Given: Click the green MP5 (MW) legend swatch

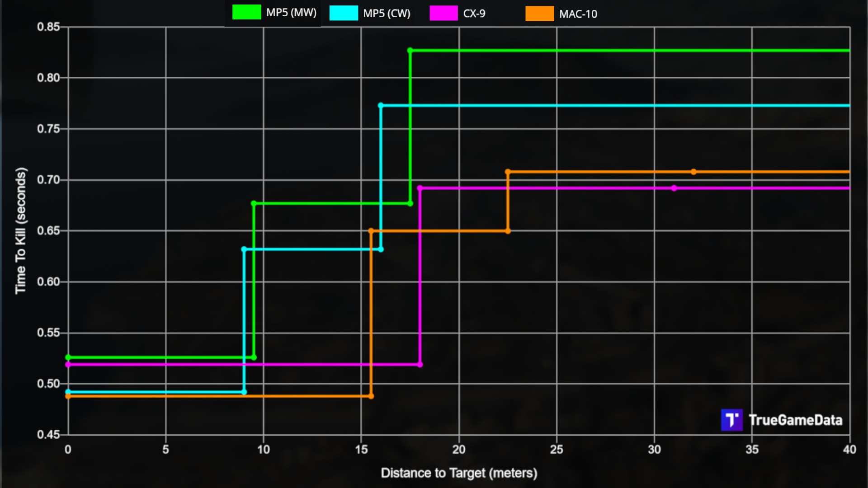Looking at the screenshot, I should click(x=246, y=12).
